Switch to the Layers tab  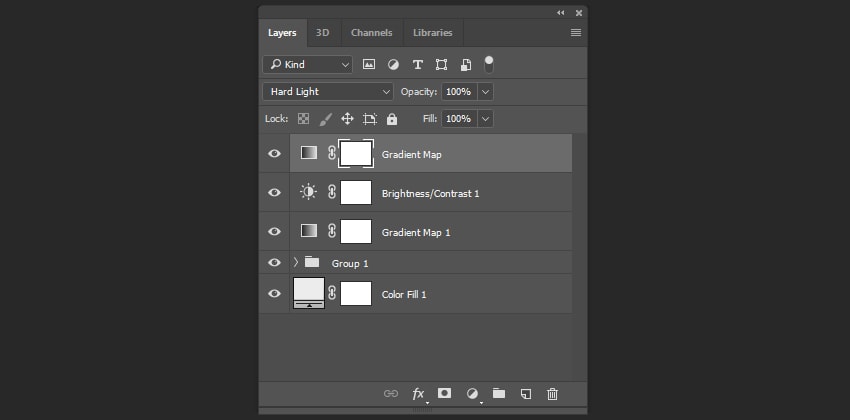click(282, 33)
